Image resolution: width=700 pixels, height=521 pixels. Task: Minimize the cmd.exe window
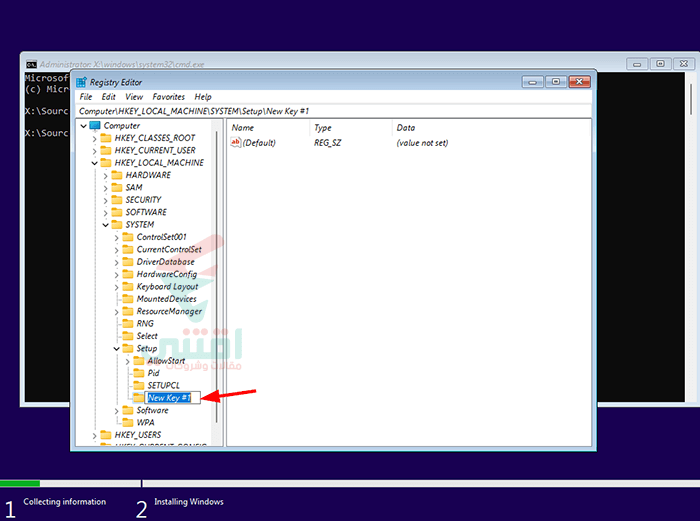(637, 64)
